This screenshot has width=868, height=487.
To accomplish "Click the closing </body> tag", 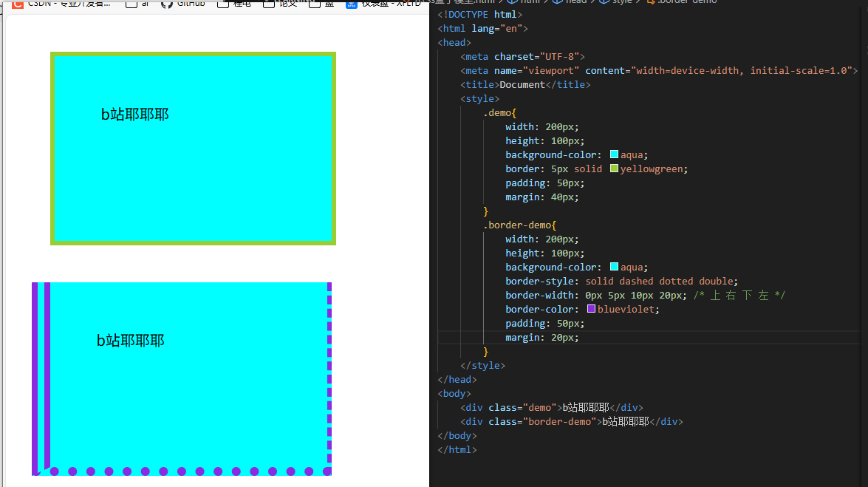I will click(x=457, y=435).
